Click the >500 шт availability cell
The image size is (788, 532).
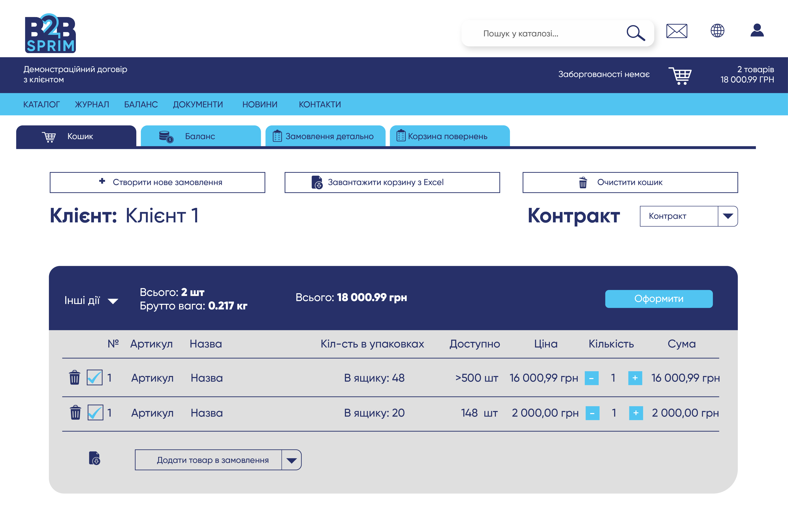pyautogui.click(x=476, y=378)
